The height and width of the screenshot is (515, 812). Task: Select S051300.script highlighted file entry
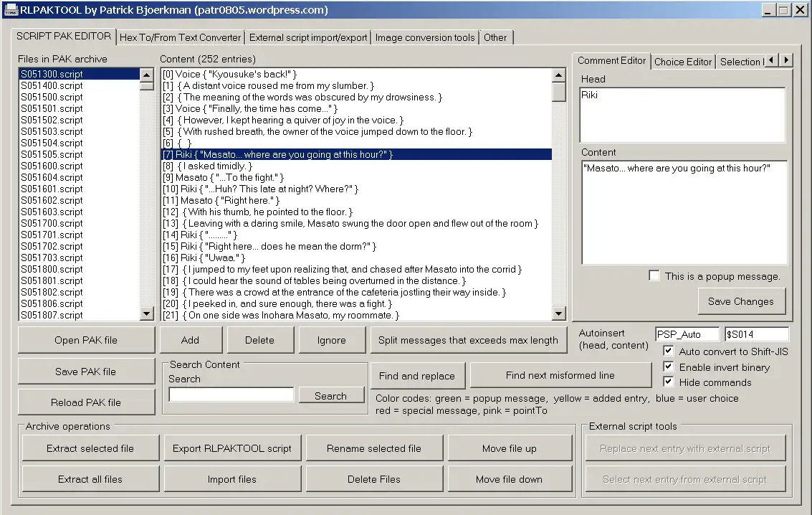coord(80,74)
